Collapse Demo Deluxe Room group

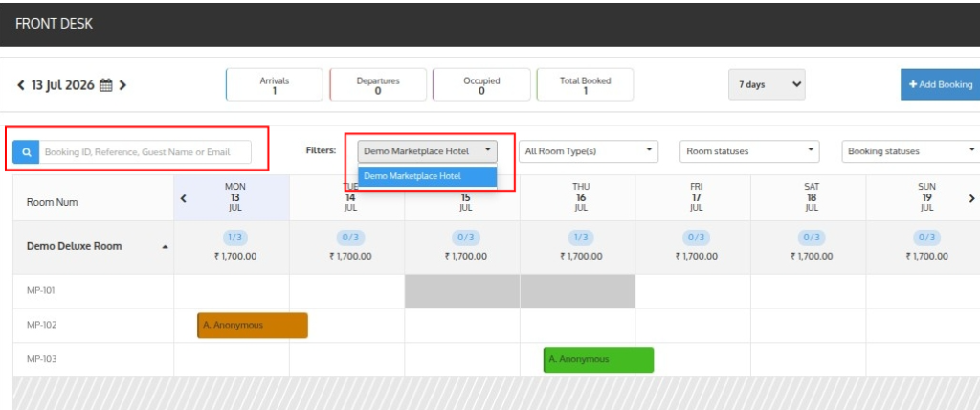coord(165,247)
